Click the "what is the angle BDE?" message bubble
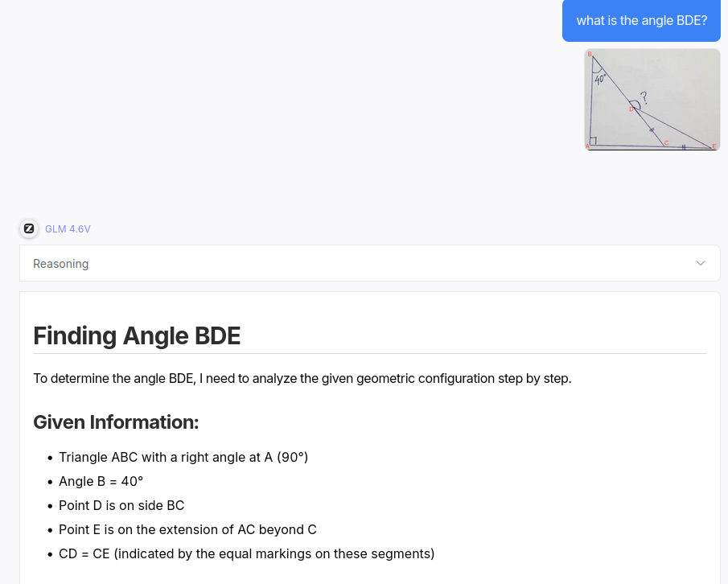The height and width of the screenshot is (584, 728). coord(641,21)
